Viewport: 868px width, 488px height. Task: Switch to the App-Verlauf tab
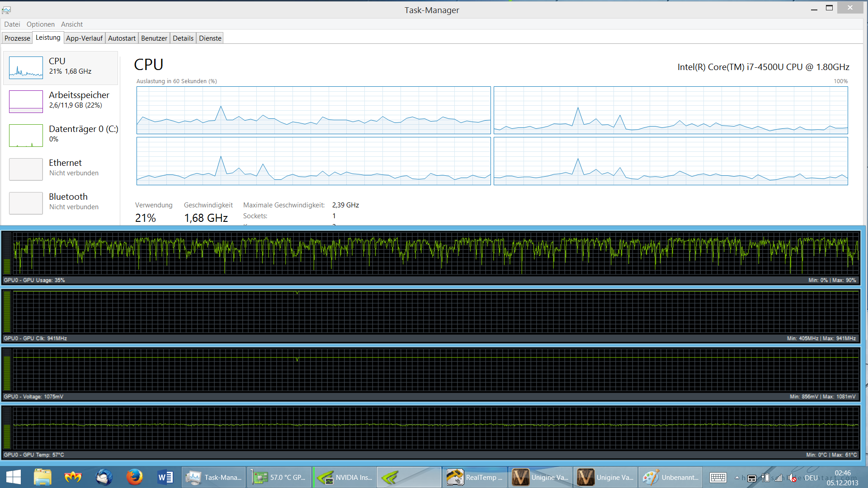coord(84,38)
